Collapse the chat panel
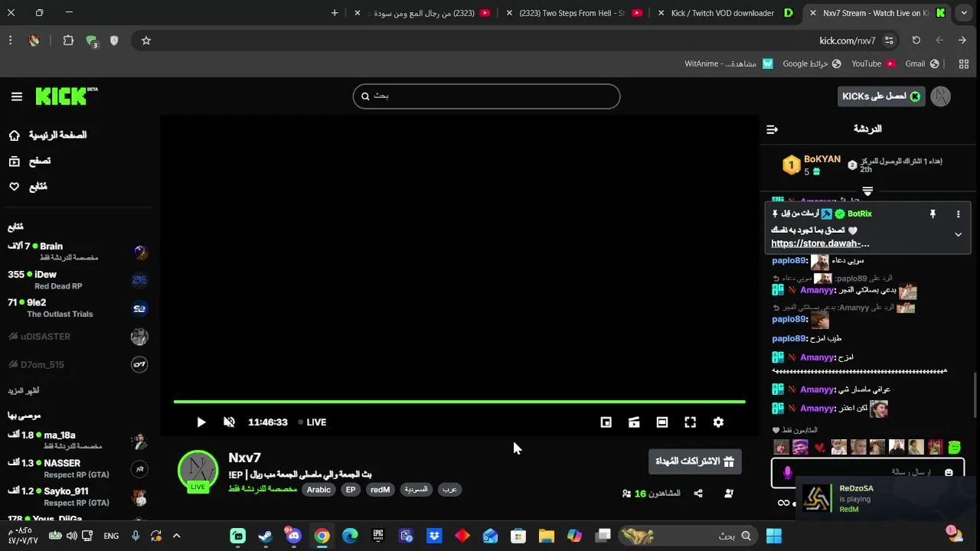Viewport: 980px width, 551px height. pyautogui.click(x=772, y=129)
